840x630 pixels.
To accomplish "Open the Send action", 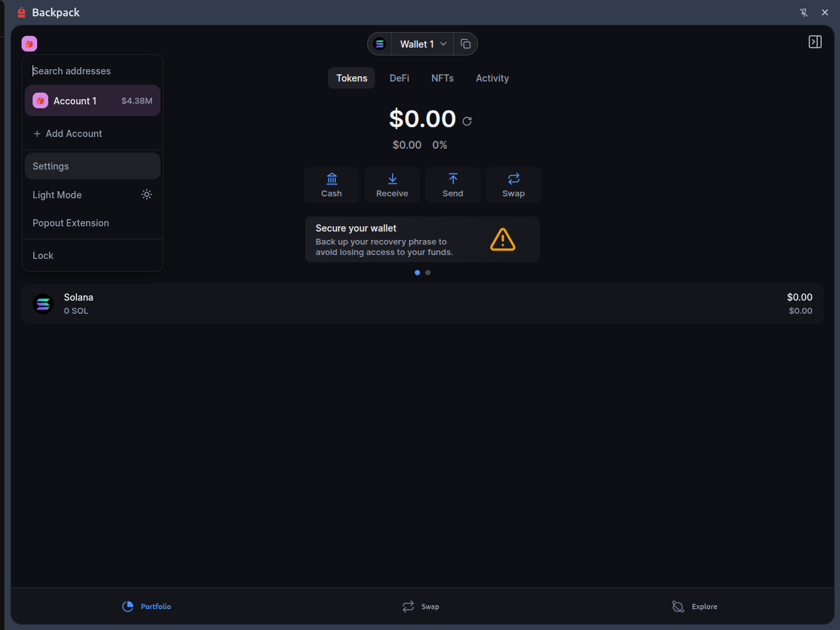I will [x=453, y=185].
